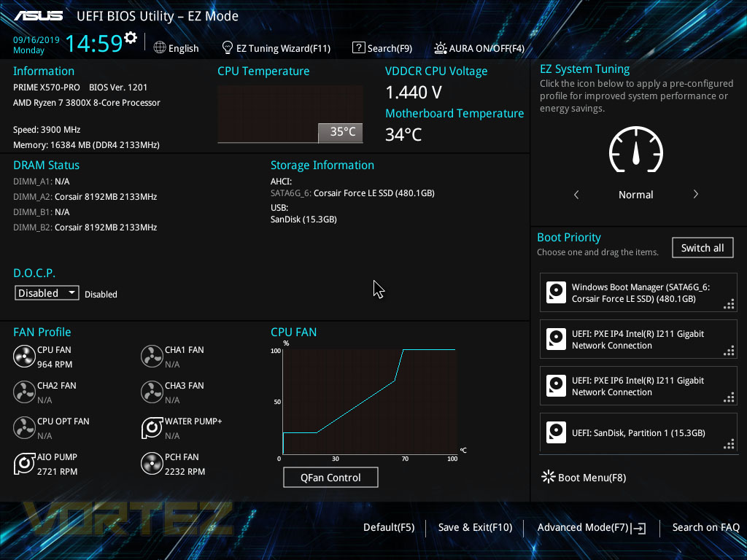The height and width of the screenshot is (560, 747).
Task: Toggle AURA ON/OFF(F4)
Action: pyautogui.click(x=487, y=48)
